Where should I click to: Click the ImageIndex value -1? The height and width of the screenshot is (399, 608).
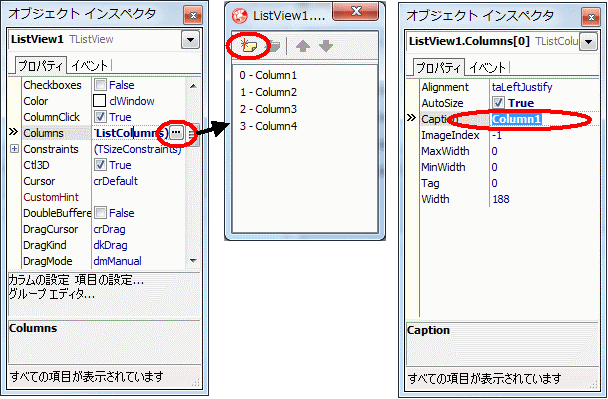coord(497,135)
